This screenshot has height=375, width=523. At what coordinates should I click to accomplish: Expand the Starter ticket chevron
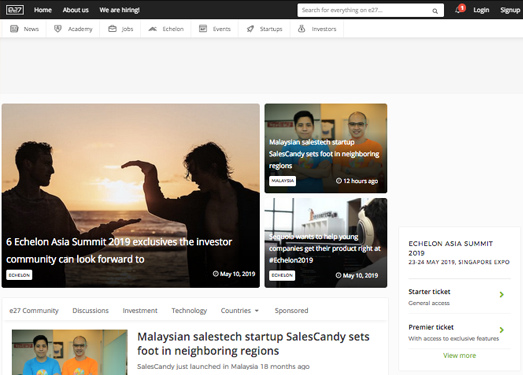(501, 295)
